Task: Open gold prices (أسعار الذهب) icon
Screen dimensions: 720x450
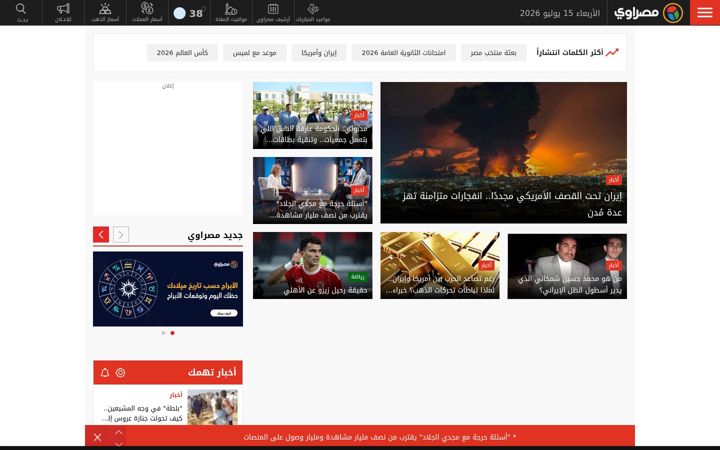Action: (105, 12)
